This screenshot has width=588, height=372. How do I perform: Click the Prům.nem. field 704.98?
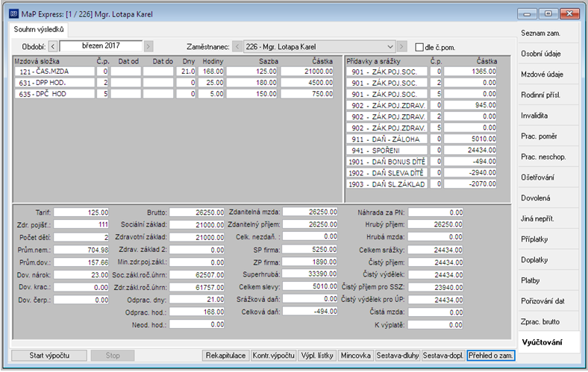click(x=81, y=250)
